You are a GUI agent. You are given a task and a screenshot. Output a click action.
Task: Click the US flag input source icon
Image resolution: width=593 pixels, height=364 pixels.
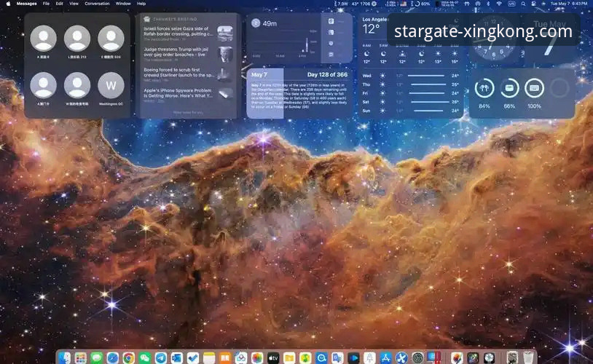[x=403, y=4]
